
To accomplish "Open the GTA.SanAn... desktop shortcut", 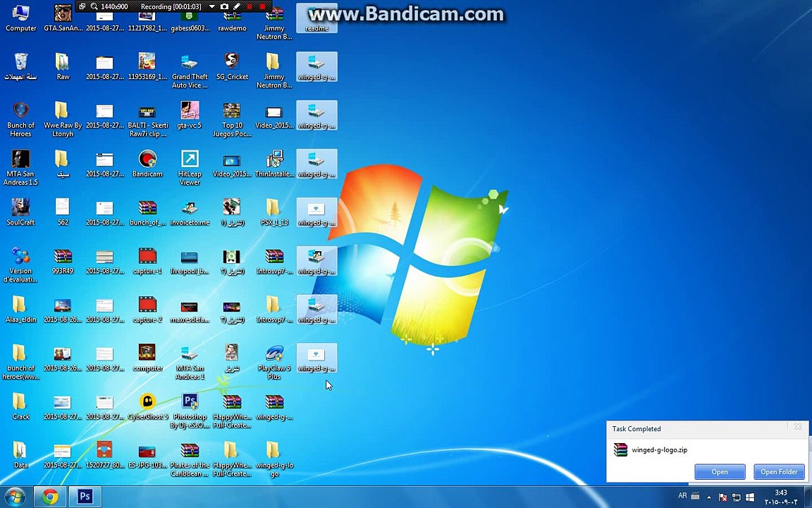I will point(63,18).
